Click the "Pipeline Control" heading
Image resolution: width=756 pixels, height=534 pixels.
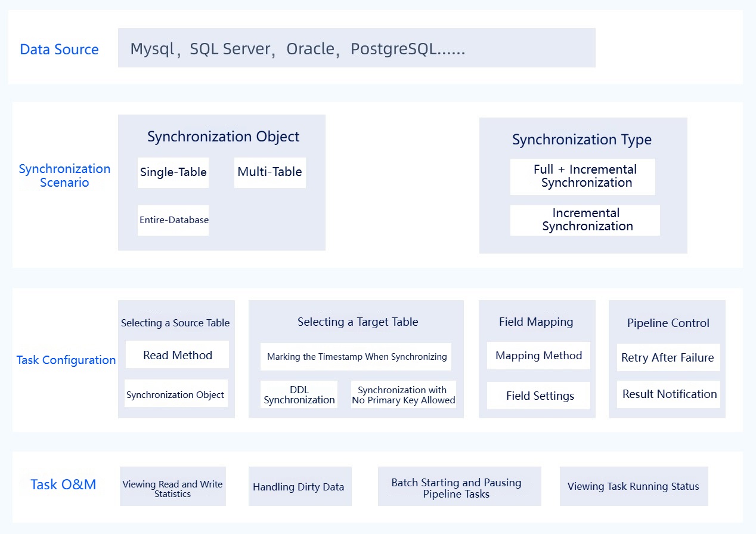point(668,323)
